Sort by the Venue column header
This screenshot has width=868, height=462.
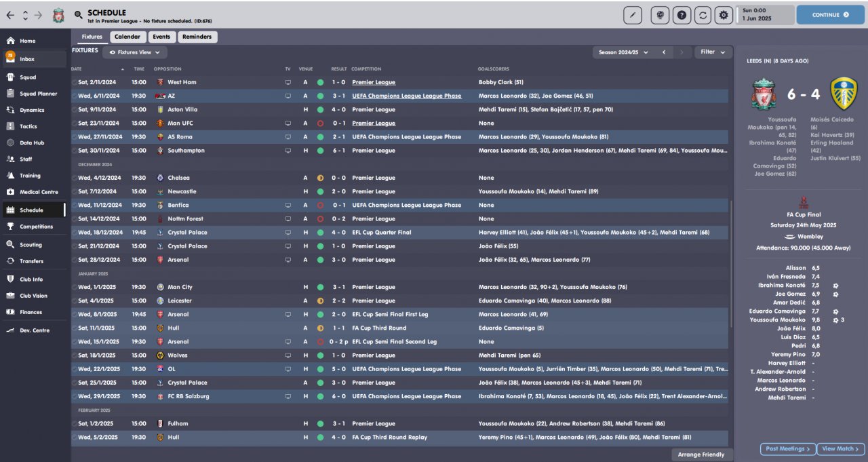click(306, 69)
